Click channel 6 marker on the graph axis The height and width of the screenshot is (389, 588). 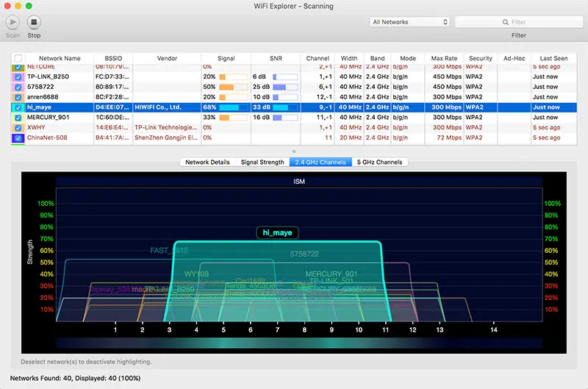coord(251,329)
